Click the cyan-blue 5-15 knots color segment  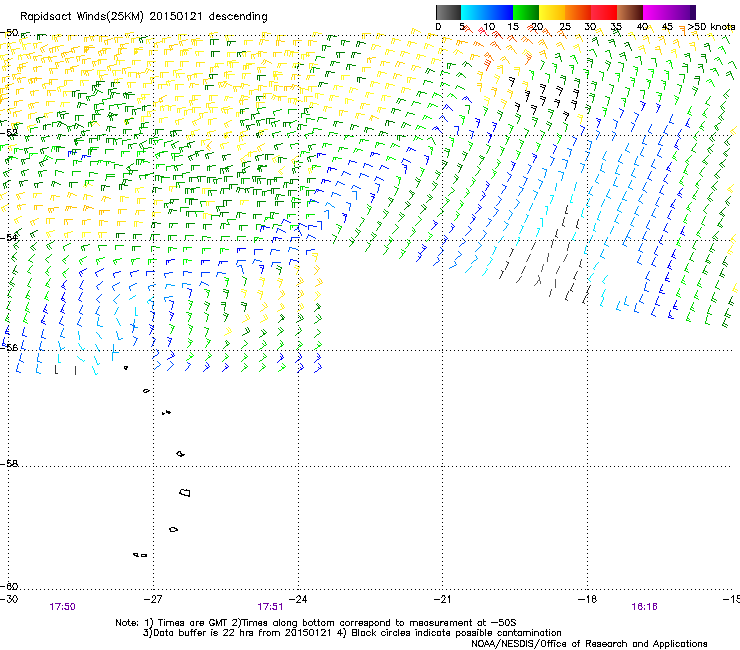pyautogui.click(x=487, y=12)
